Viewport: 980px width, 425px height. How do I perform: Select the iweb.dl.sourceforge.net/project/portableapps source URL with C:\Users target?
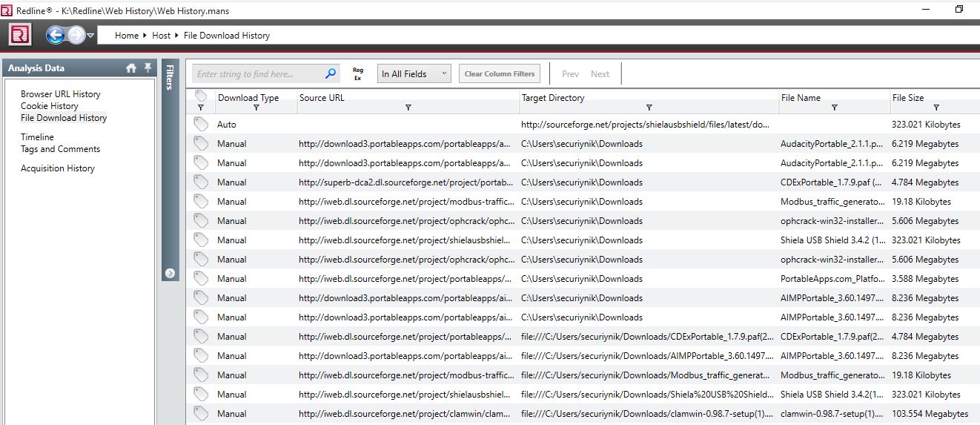tap(405, 279)
